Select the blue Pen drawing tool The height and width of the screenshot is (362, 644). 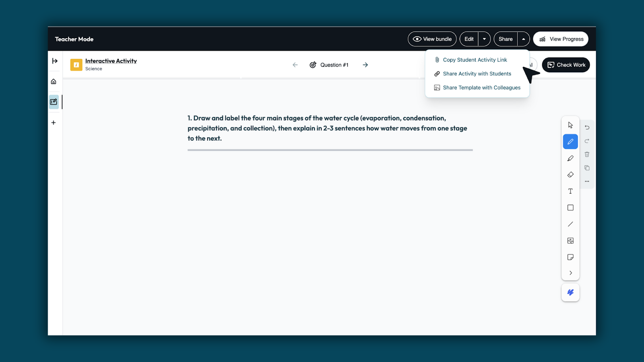[x=570, y=142]
